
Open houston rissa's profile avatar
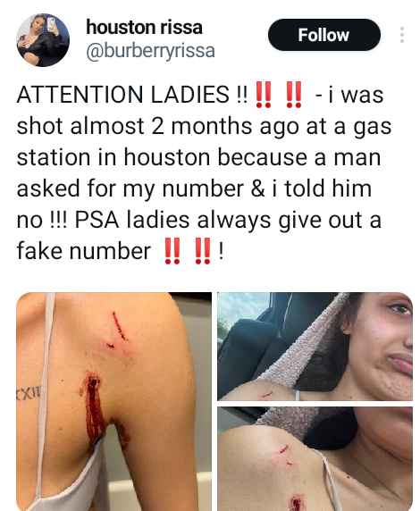click(x=43, y=40)
